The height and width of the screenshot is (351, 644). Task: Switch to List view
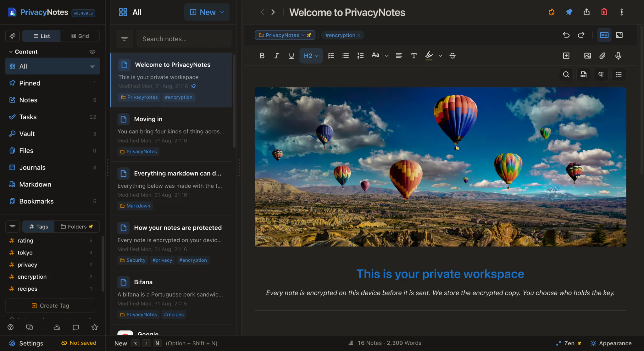(42, 36)
